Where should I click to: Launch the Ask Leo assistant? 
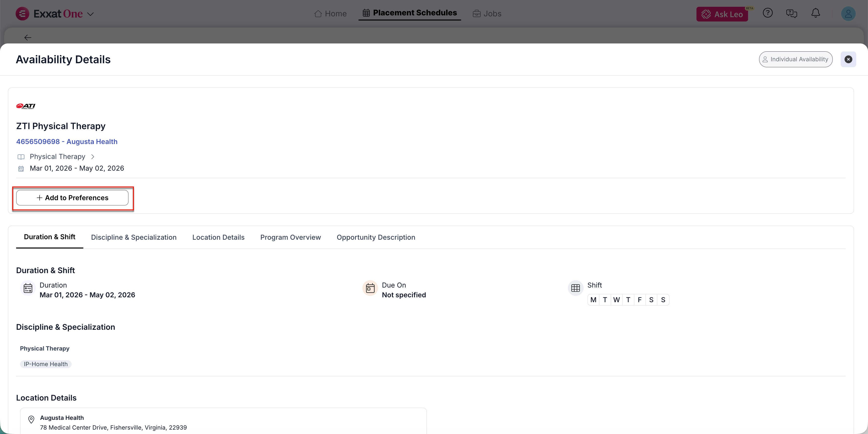pyautogui.click(x=722, y=14)
